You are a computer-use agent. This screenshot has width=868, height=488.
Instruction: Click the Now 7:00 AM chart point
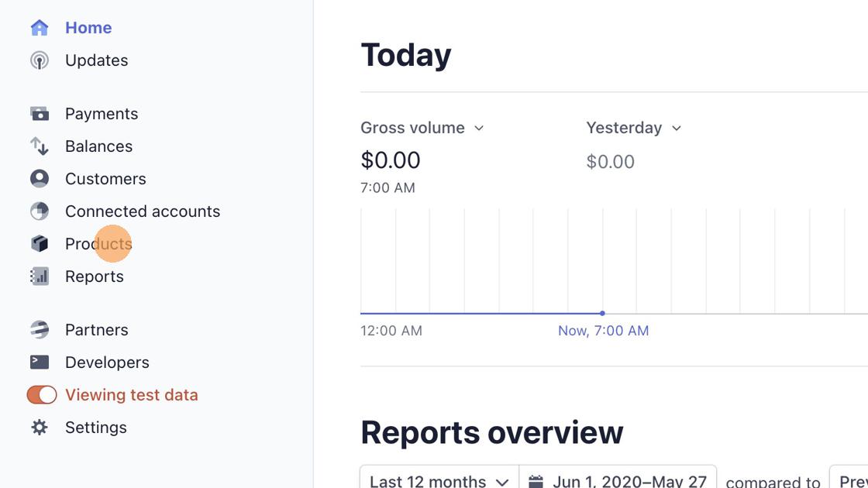602,314
